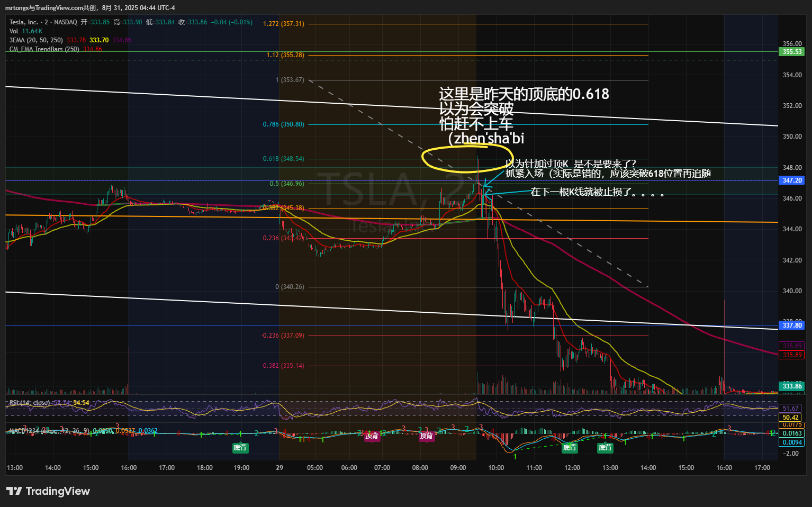Click the blue 0.0362 MACD legend value
812x507 pixels.
(148, 431)
